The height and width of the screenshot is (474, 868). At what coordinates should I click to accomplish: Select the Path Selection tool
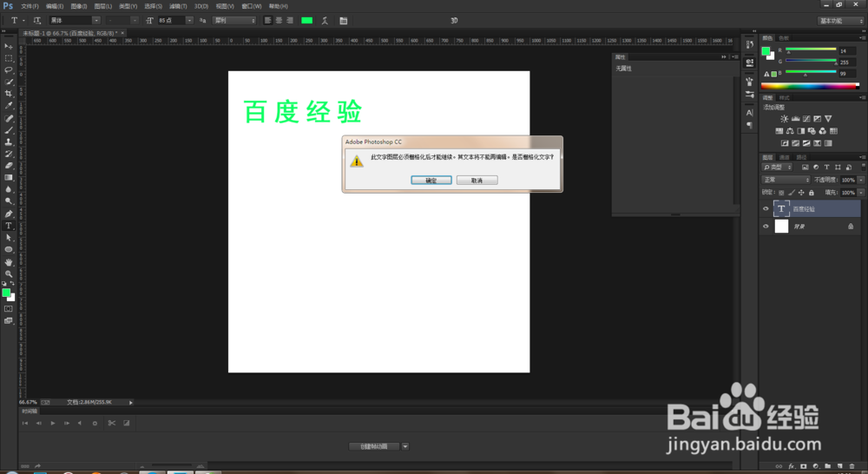(9, 238)
